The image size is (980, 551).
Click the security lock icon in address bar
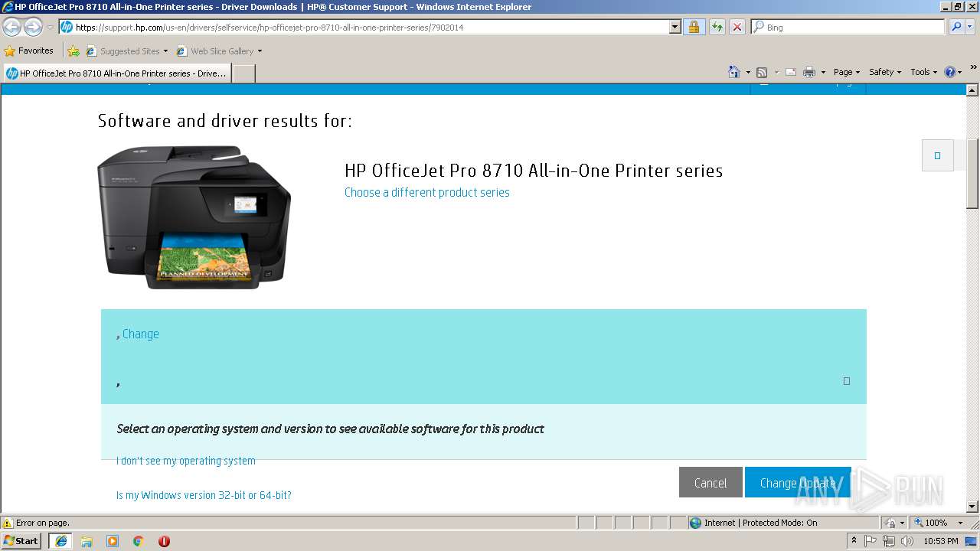(x=694, y=27)
